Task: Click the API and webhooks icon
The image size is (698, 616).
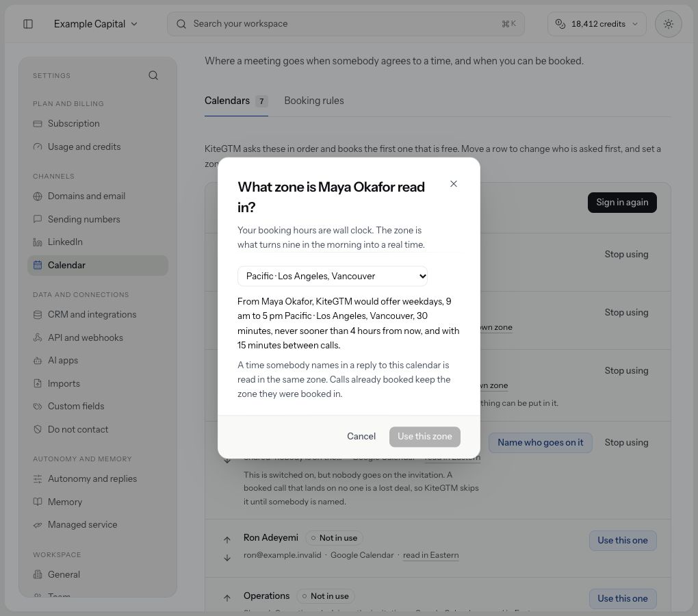Action: tap(38, 338)
